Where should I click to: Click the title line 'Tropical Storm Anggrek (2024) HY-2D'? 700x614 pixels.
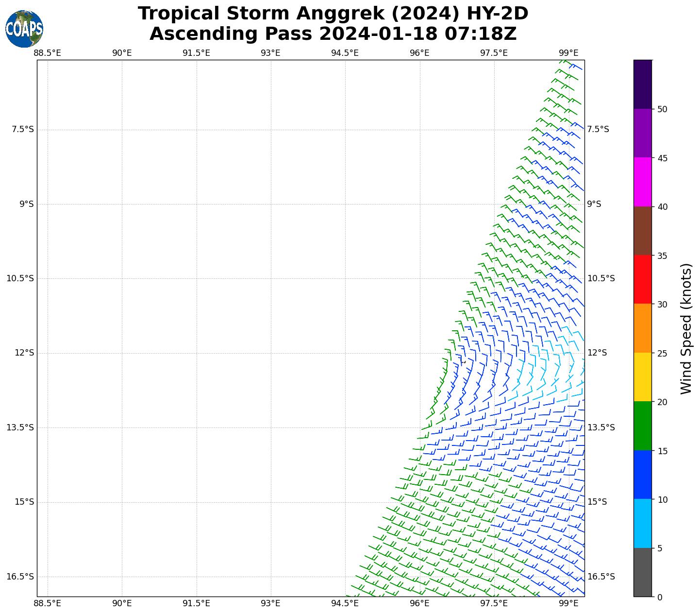pyautogui.click(x=333, y=14)
